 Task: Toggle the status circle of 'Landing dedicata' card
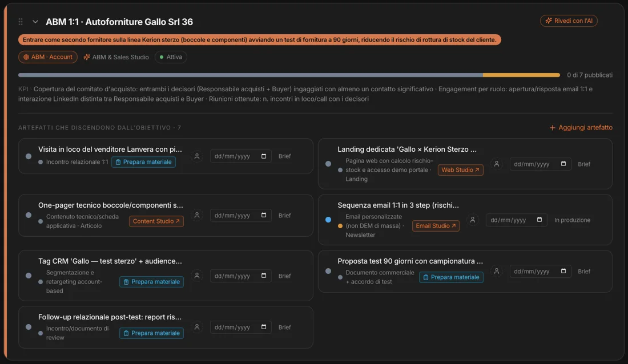(x=328, y=164)
